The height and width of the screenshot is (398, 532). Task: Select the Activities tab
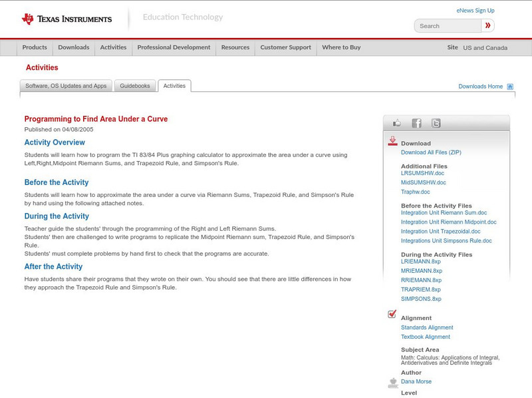174,86
